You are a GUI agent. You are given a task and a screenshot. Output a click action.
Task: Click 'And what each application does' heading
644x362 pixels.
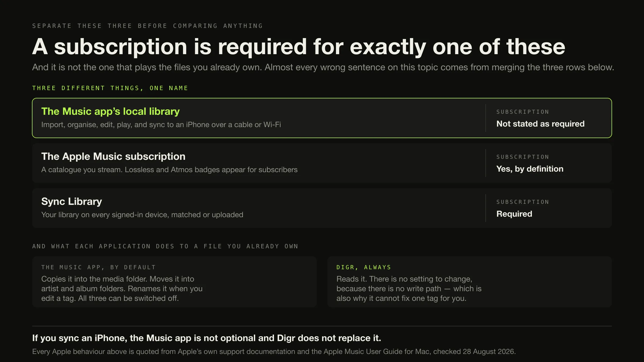pyautogui.click(x=165, y=246)
